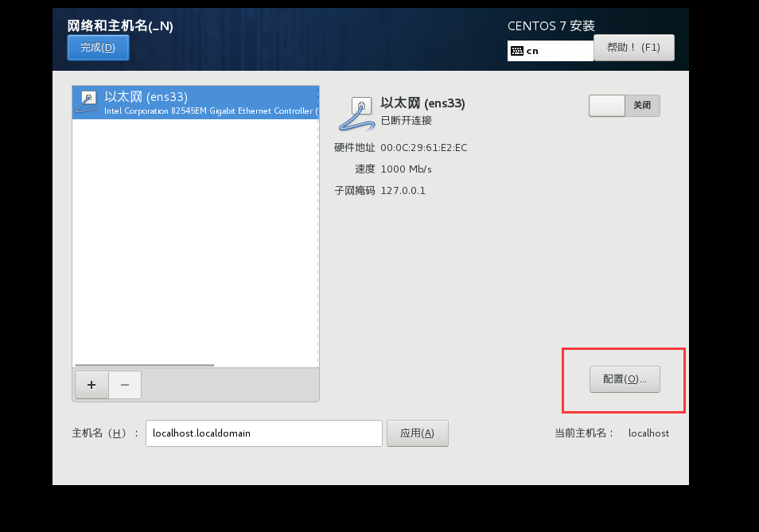Select the 以太网 (ens33) list entry
This screenshot has height=532, width=759.
point(196,103)
